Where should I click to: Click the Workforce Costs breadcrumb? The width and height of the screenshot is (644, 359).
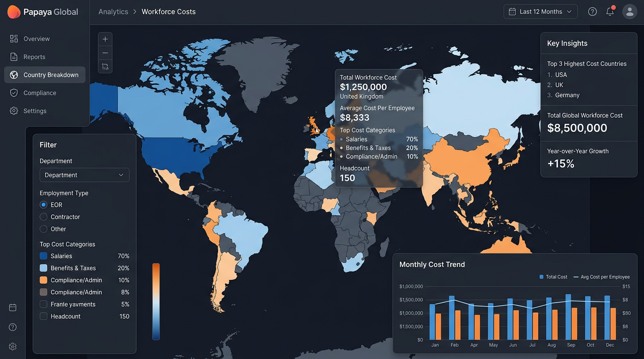168,12
